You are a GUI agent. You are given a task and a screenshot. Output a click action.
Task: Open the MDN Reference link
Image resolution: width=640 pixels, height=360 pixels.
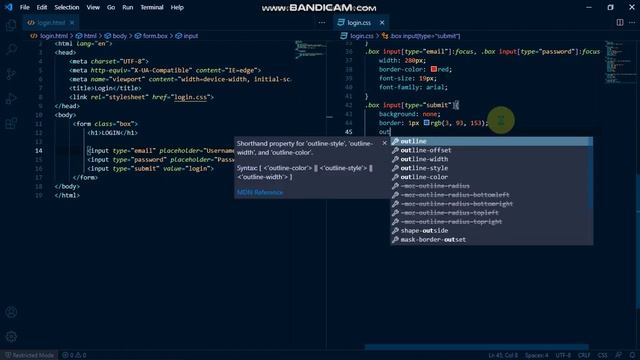pyautogui.click(x=260, y=192)
